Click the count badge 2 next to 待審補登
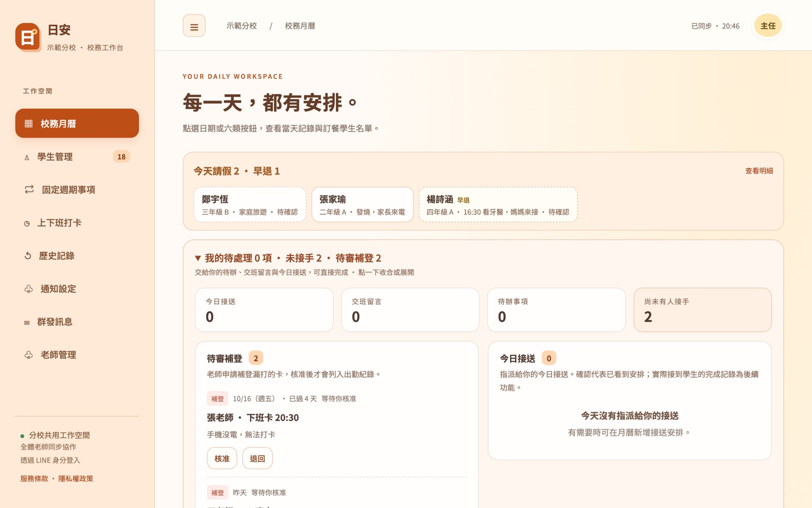The width and height of the screenshot is (812, 508). [256, 358]
